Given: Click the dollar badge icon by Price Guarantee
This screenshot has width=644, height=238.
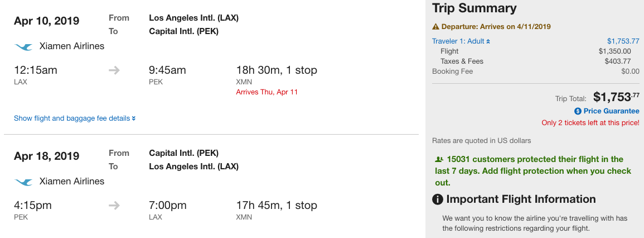Looking at the screenshot, I should [578, 111].
